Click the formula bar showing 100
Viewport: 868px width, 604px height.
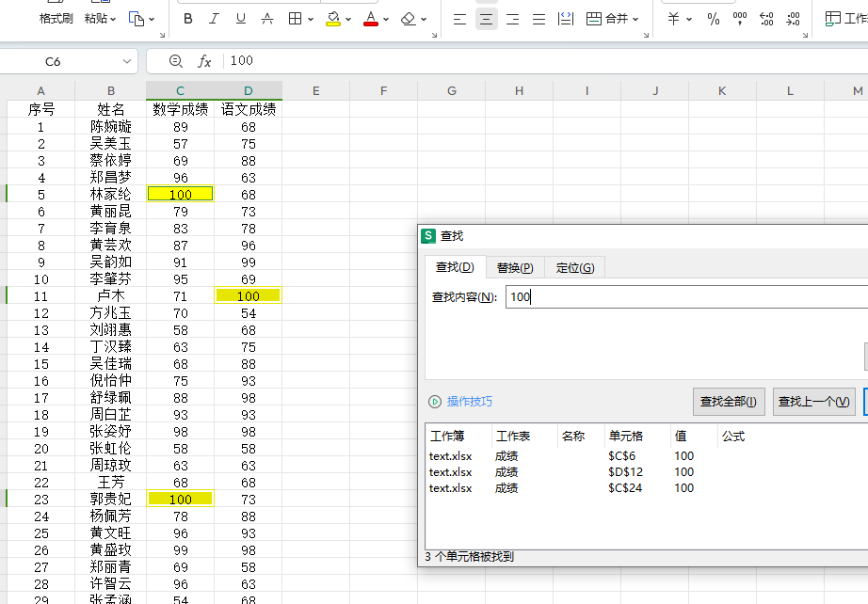click(x=545, y=61)
